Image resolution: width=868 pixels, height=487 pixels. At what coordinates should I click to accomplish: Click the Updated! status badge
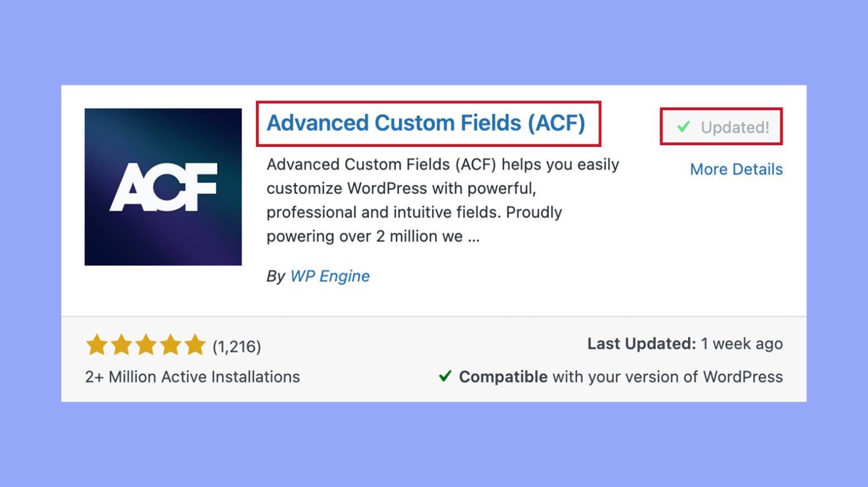coord(722,127)
